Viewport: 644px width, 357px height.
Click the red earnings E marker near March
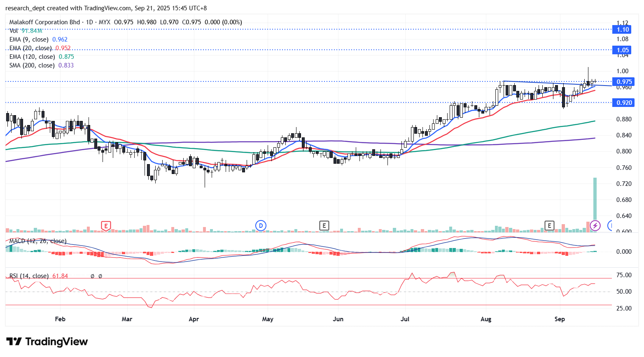click(x=106, y=226)
